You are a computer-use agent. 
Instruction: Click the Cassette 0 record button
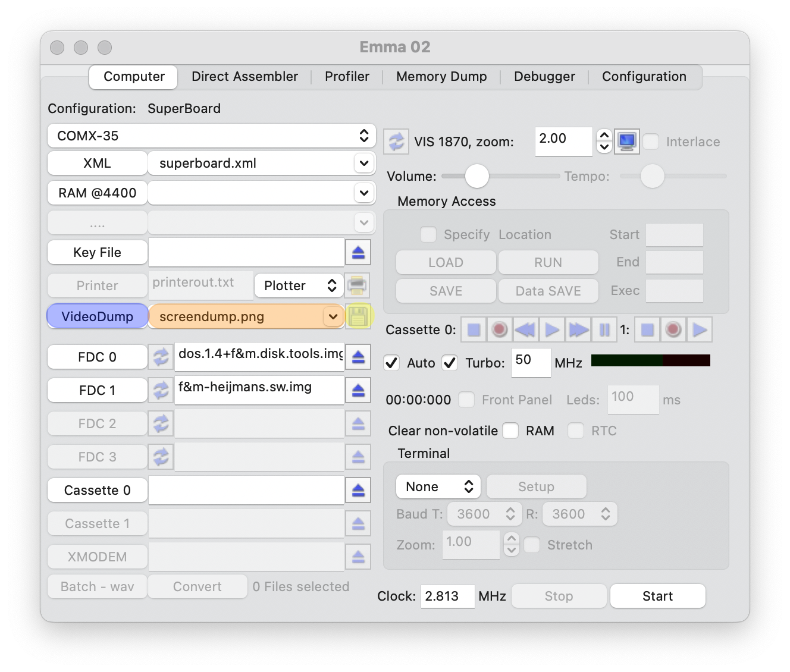499,329
